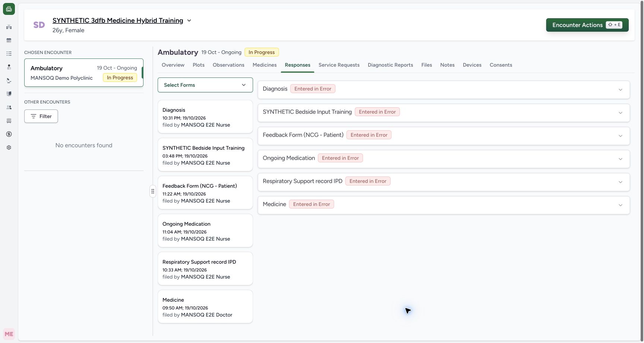The image size is (644, 343).
Task: Switch to the Overview tab
Action: [173, 65]
